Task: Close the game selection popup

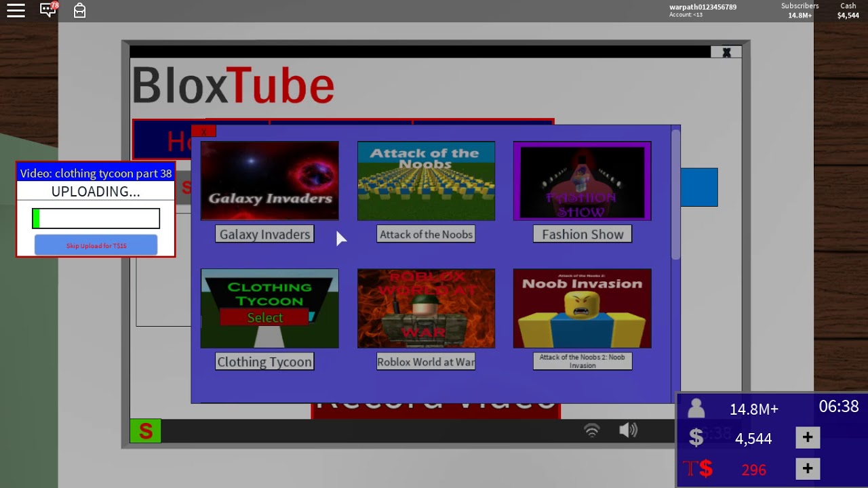Action: [203, 131]
